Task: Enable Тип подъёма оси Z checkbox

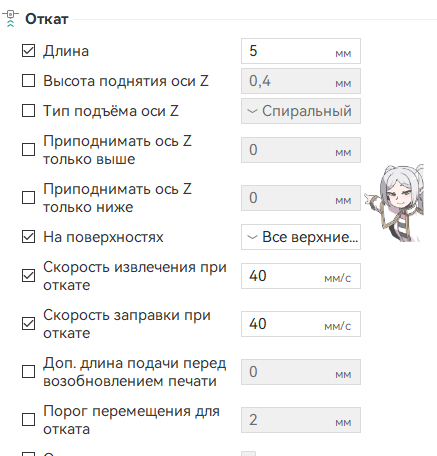Action: 28,111
